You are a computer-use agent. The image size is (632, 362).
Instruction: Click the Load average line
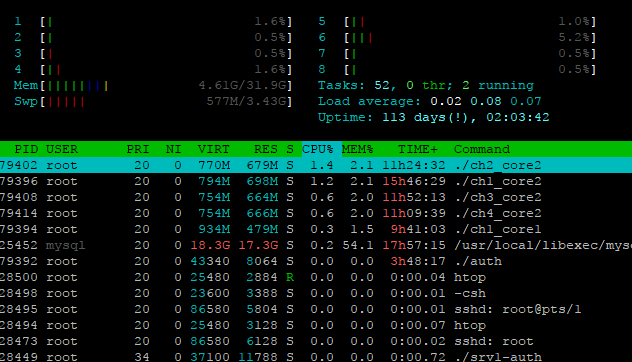(430, 101)
